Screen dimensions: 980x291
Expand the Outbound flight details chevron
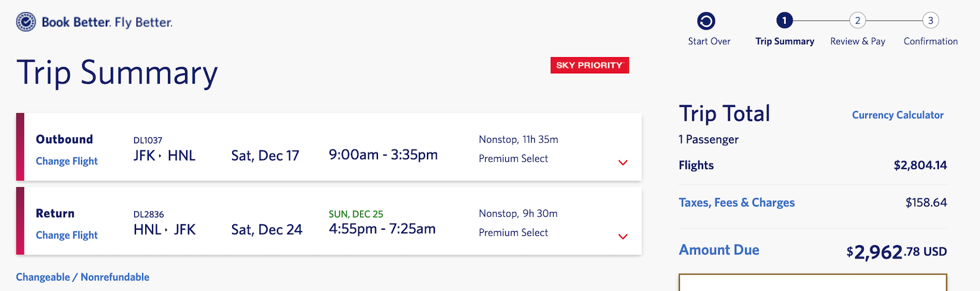click(623, 163)
